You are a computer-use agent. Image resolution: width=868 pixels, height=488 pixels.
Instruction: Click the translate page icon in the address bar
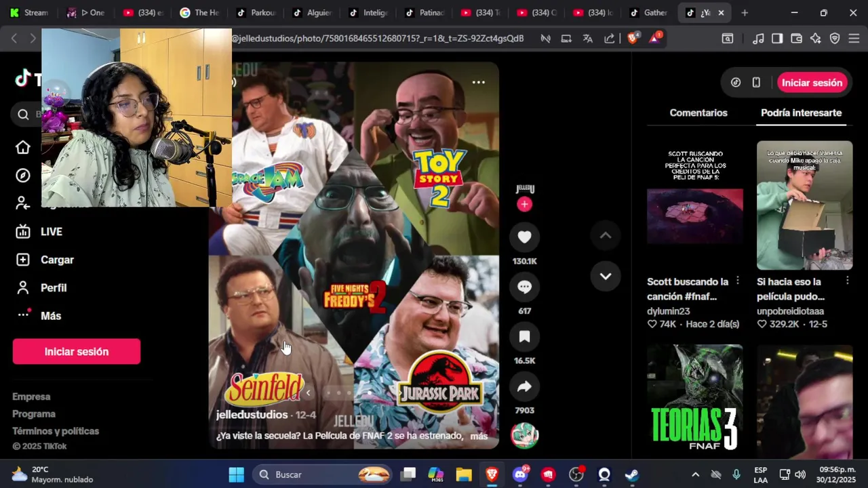coord(588,39)
